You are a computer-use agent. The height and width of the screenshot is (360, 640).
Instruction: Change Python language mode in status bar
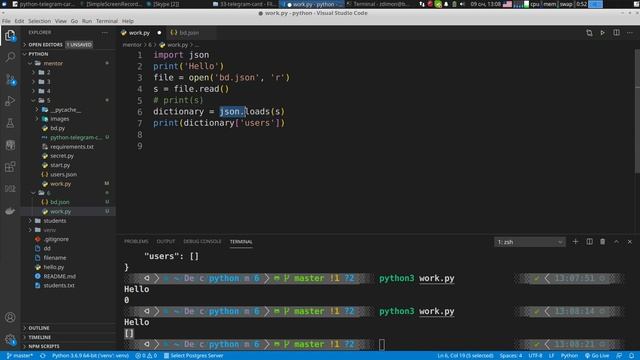click(569, 356)
